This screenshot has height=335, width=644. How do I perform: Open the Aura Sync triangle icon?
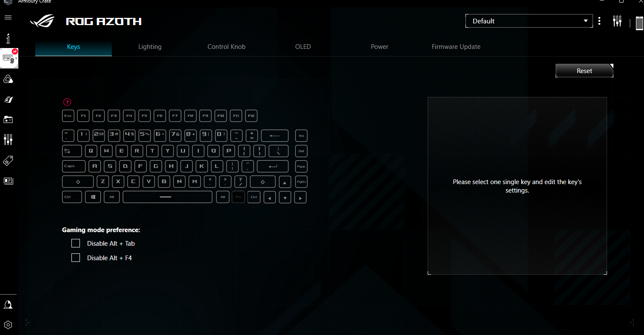pyautogui.click(x=8, y=79)
